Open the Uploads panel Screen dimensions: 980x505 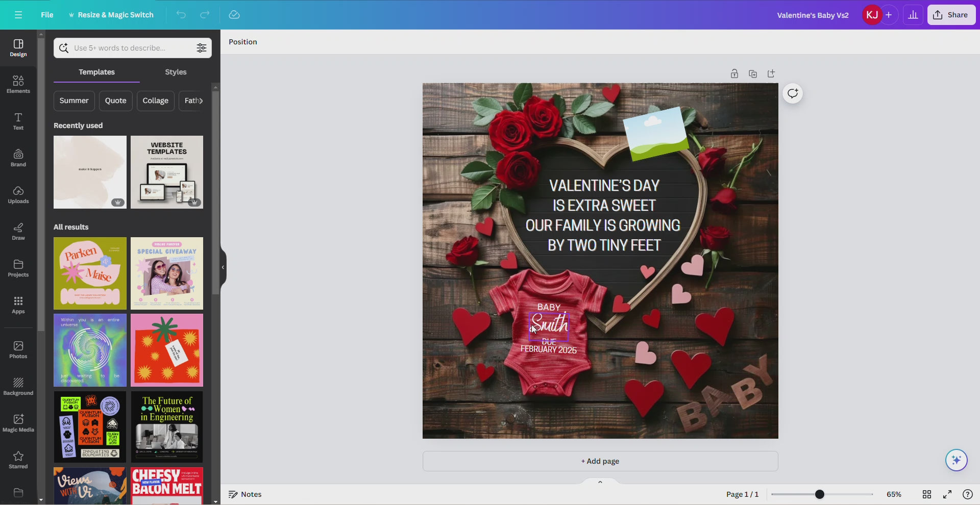tap(18, 194)
